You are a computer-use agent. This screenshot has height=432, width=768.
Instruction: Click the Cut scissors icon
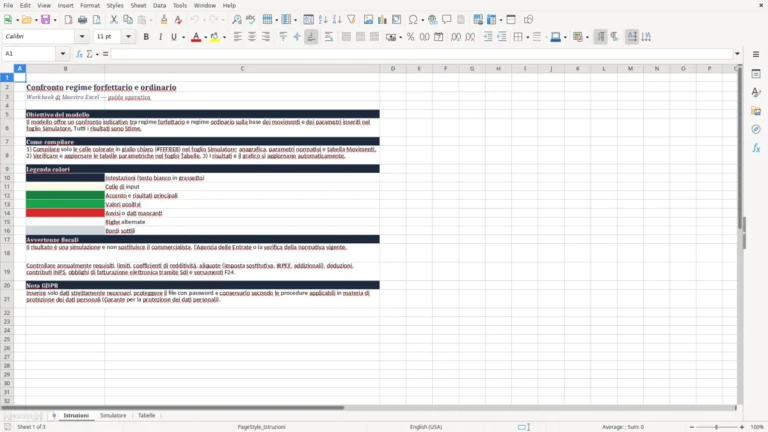[114, 20]
